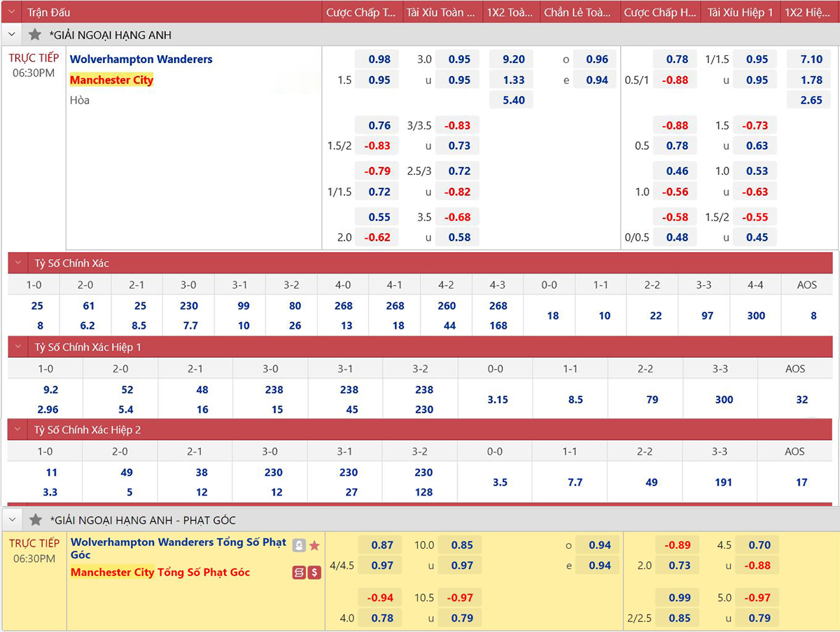Screen dimensions: 840x632
Task: Collapse the Giải Ngoại Hạng Anh league section
Action: [x=11, y=35]
